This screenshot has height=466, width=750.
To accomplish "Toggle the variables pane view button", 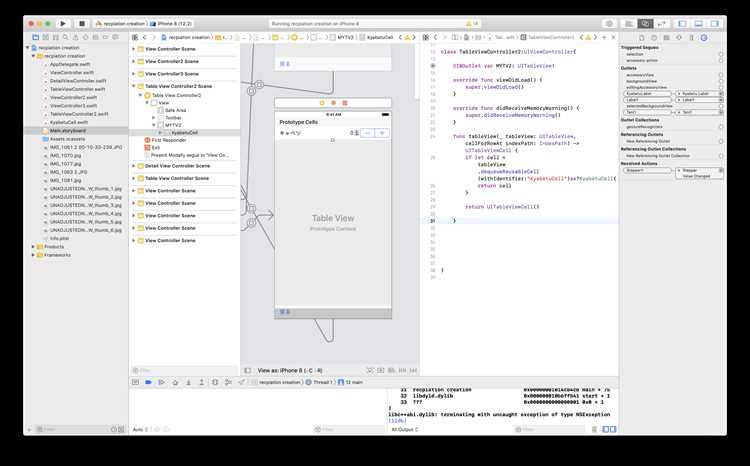I will click(x=606, y=430).
